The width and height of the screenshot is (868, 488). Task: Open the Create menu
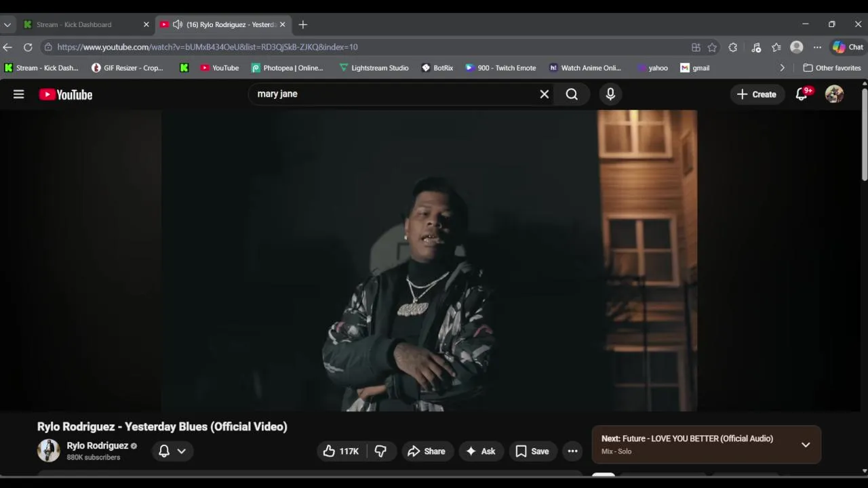pos(757,94)
